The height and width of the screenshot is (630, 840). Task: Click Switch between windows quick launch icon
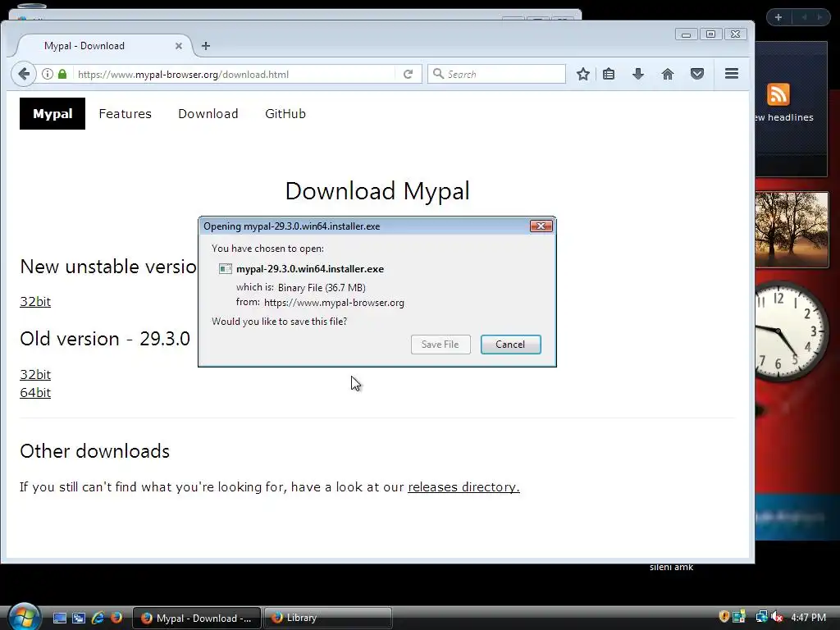pyautogui.click(x=79, y=618)
